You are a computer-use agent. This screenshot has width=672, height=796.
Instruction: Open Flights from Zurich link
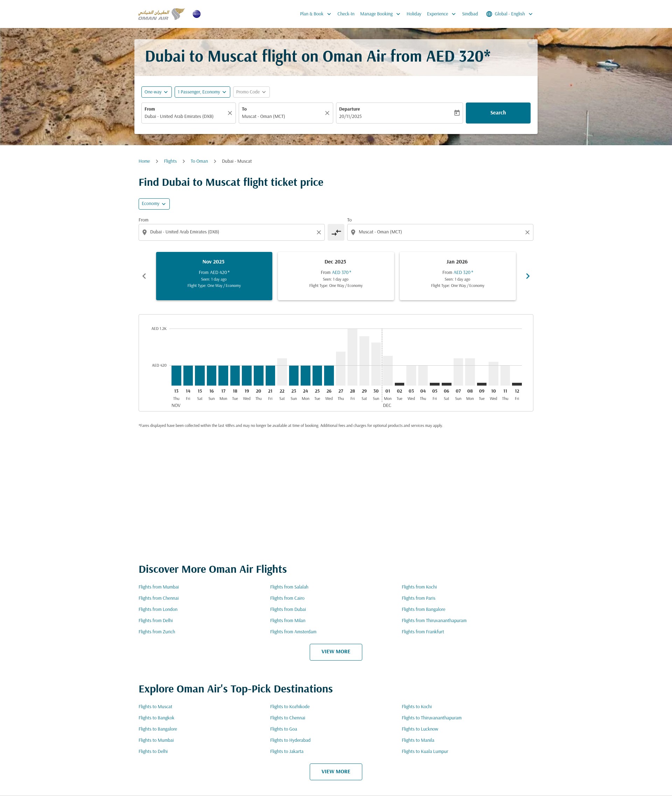pyautogui.click(x=157, y=632)
